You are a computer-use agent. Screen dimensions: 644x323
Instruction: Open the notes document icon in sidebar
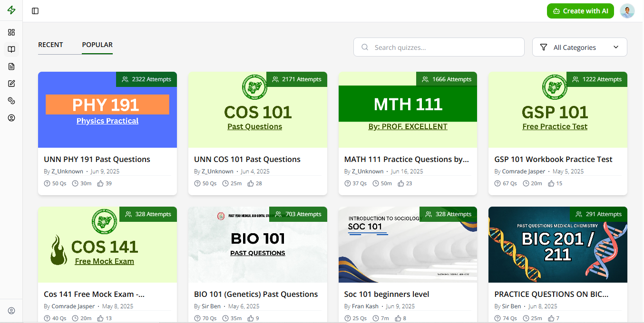coord(11,66)
